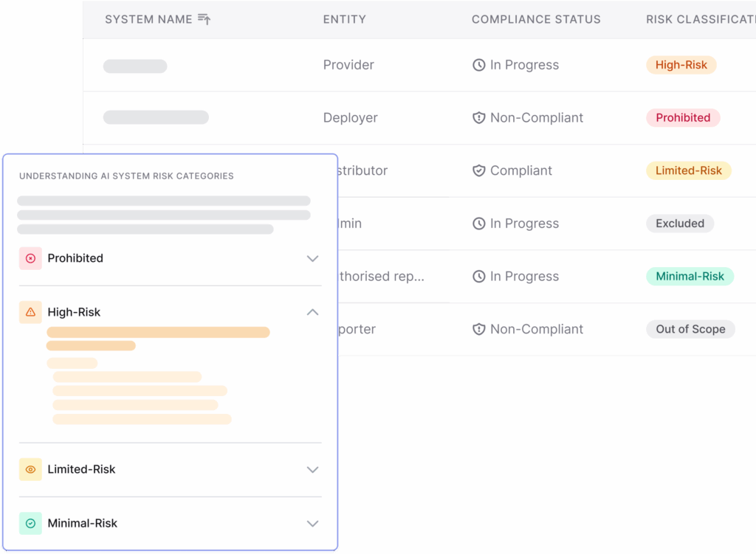
Task: Expand the Prohibited category section
Action: click(312, 259)
